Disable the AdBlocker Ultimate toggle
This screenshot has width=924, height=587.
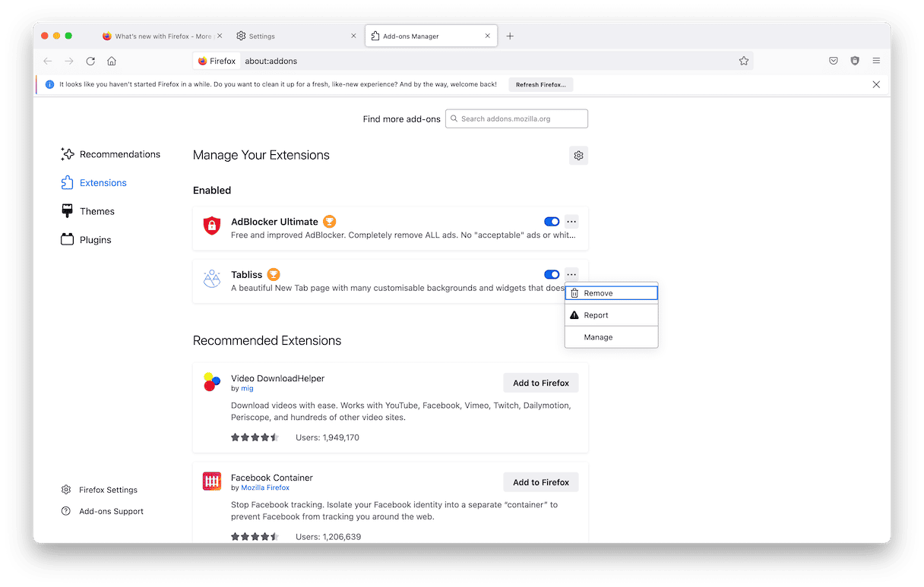pyautogui.click(x=552, y=222)
